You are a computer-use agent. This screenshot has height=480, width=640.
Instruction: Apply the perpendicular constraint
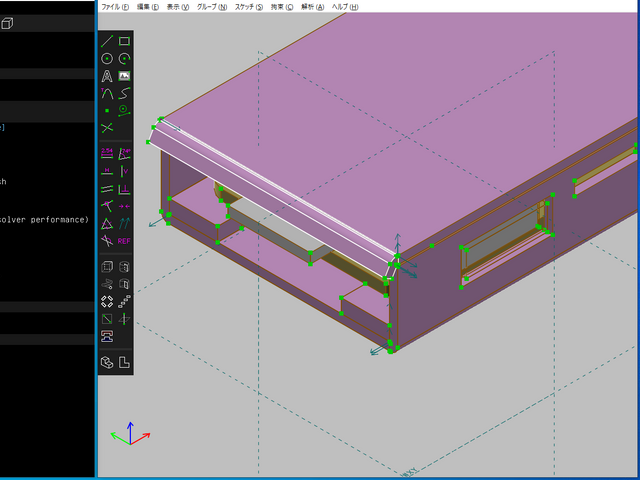[124, 188]
